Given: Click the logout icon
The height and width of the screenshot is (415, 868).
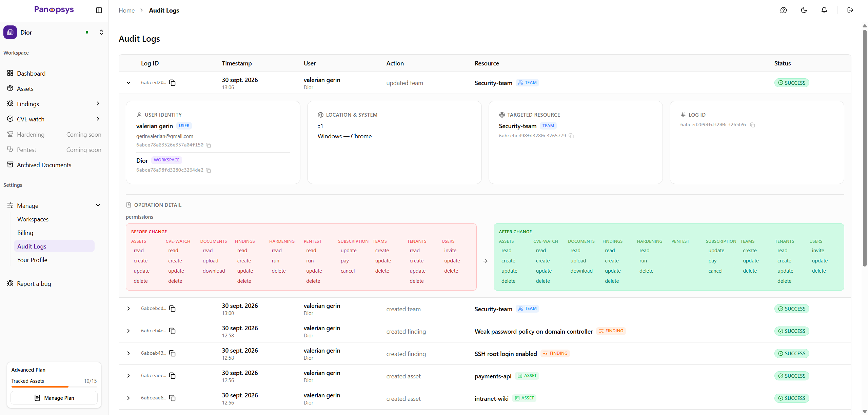Looking at the screenshot, I should (850, 10).
